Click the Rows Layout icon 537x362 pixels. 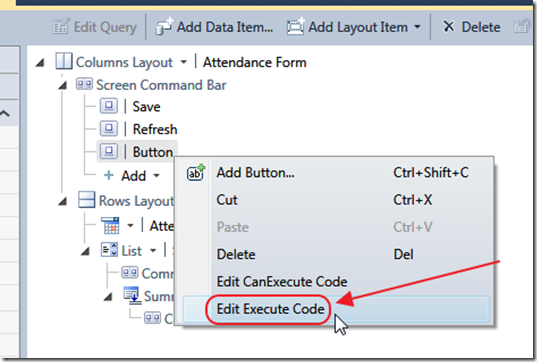86,200
